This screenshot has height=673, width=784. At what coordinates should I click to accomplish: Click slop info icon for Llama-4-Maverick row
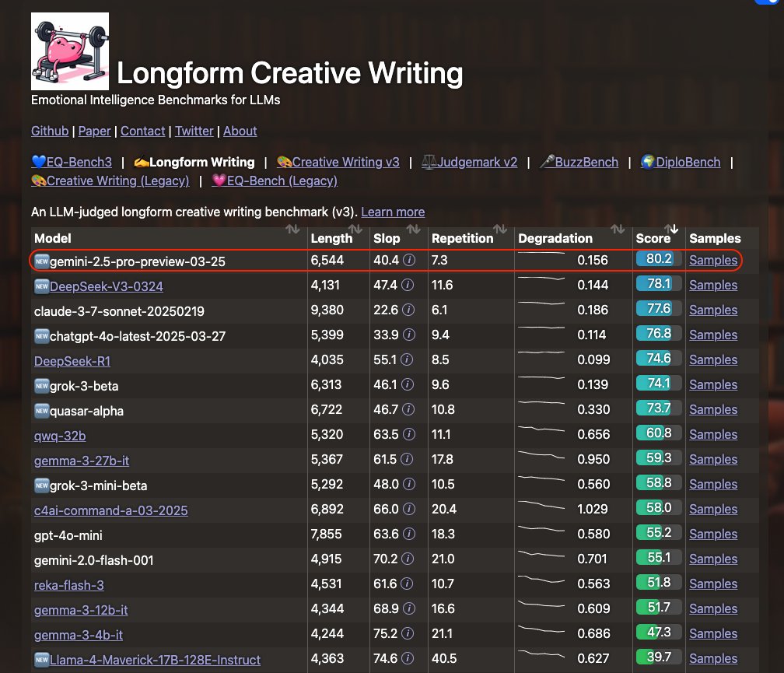pos(408,658)
